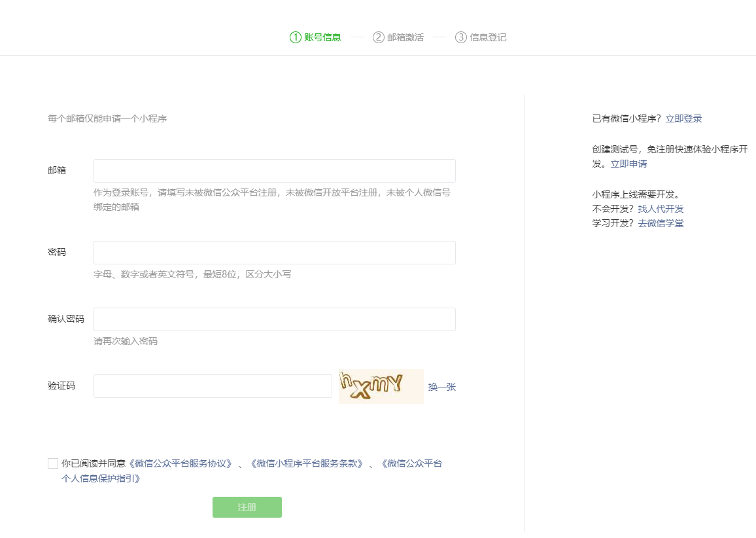Screen dimensions: 756x538
Task: Click the 邮箱 email input field
Action: (x=274, y=171)
